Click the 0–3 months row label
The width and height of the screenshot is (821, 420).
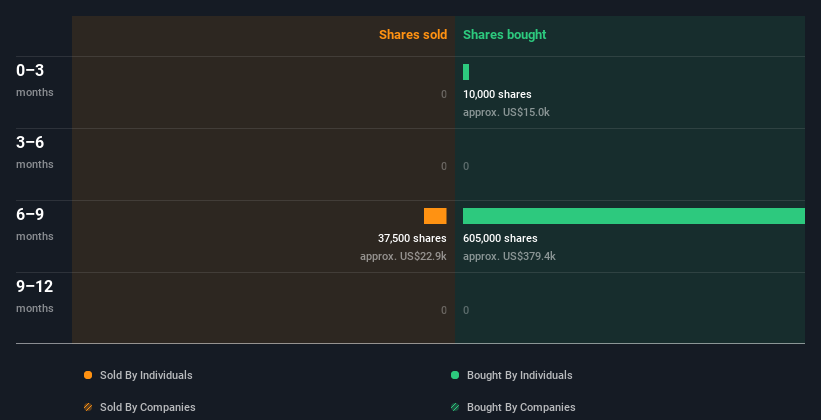pos(35,80)
